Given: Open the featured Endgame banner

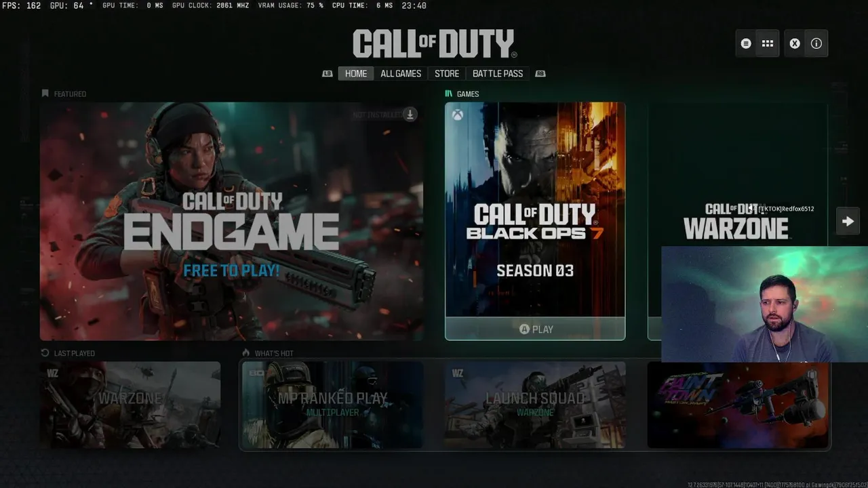Looking at the screenshot, I should tap(232, 221).
